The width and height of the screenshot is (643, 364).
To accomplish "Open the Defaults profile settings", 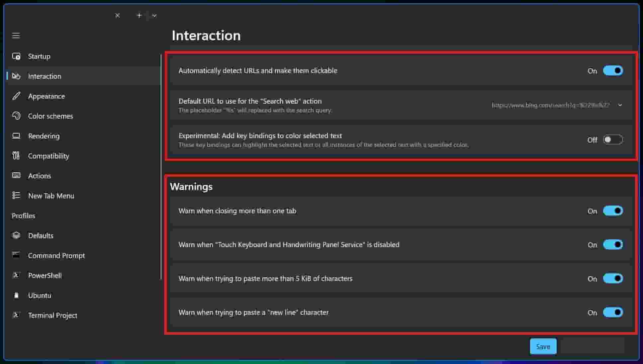I will 41,235.
